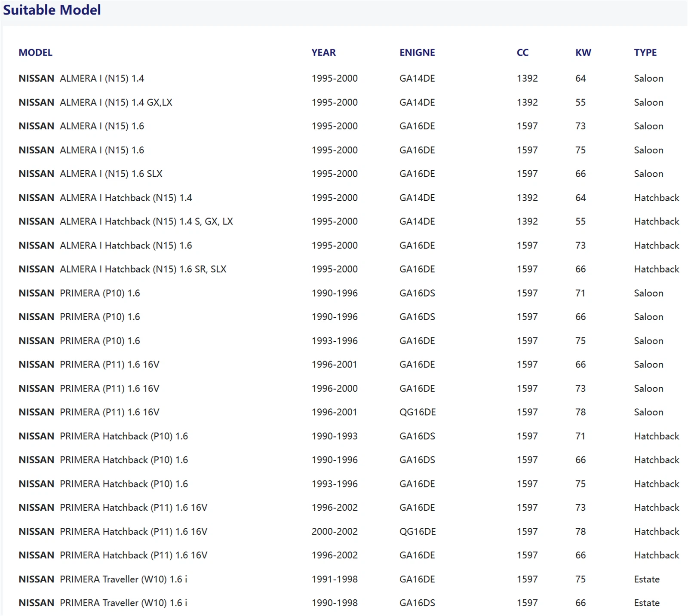The width and height of the screenshot is (688, 616).
Task: Click the ENIGNE column header
Action: click(x=417, y=52)
